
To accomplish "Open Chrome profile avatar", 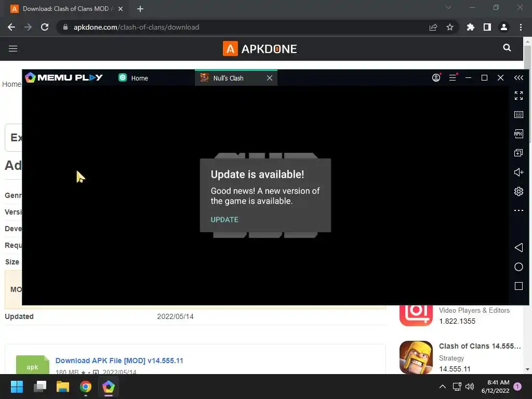I will [x=504, y=27].
